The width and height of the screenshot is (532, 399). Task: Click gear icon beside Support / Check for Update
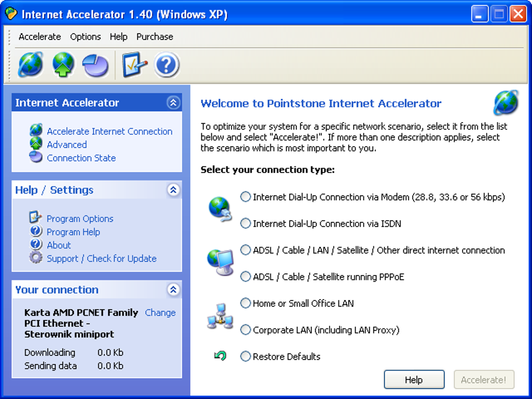(x=35, y=258)
